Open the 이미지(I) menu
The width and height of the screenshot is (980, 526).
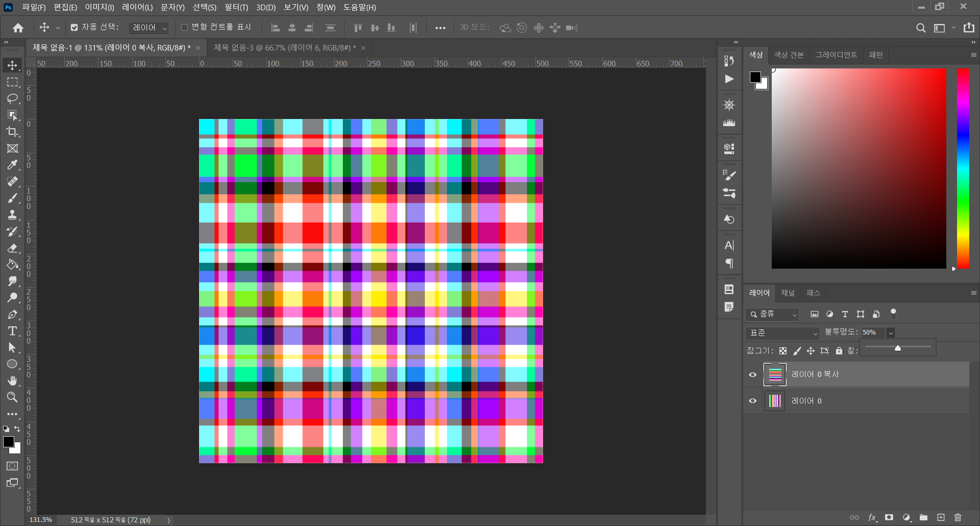click(100, 7)
